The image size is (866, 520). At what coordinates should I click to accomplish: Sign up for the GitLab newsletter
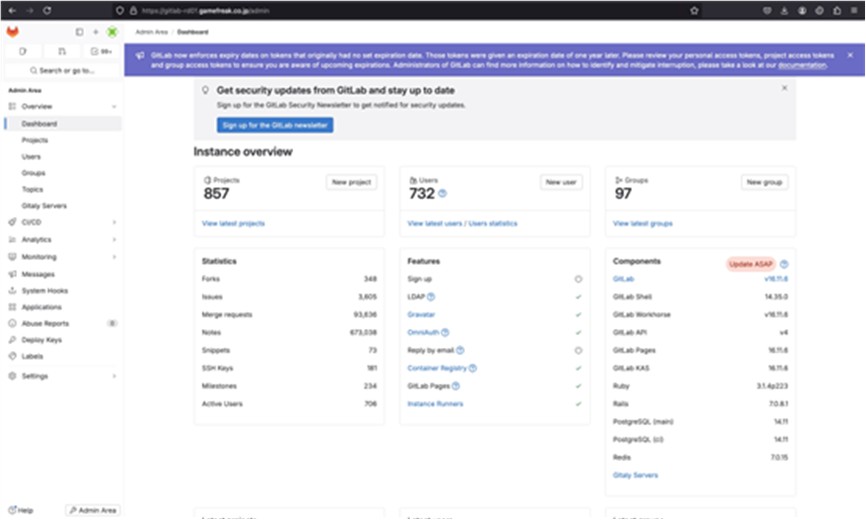275,125
